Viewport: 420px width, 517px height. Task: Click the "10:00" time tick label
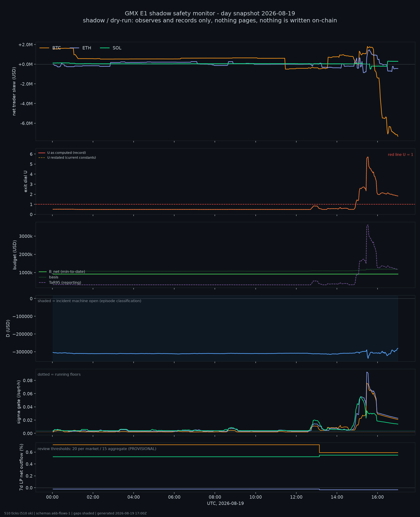[x=255, y=497]
